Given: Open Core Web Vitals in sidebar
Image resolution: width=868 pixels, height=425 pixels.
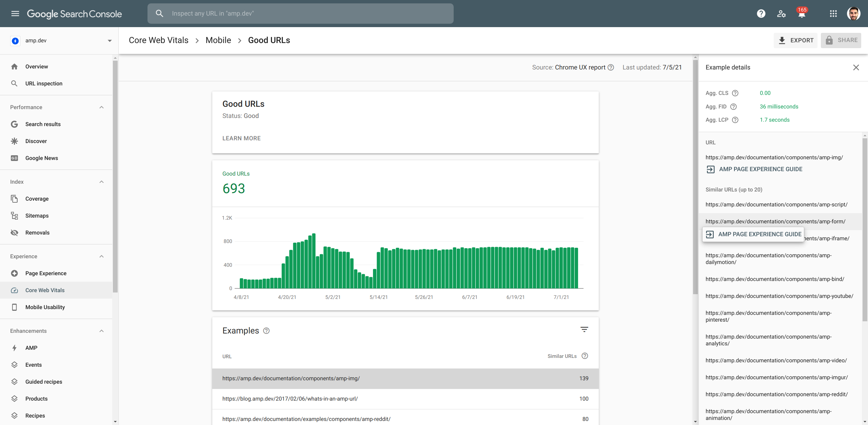Looking at the screenshot, I should 56,290.
